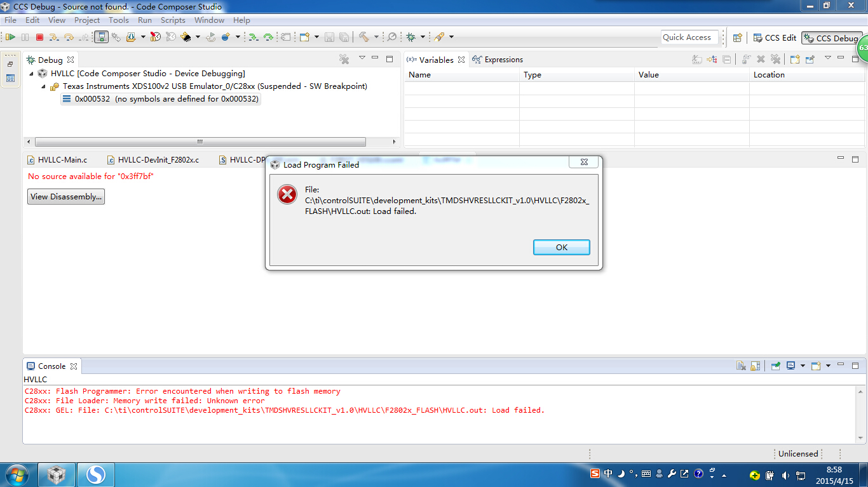Click the Assembly Step Into icon
The image size is (868, 487).
253,37
